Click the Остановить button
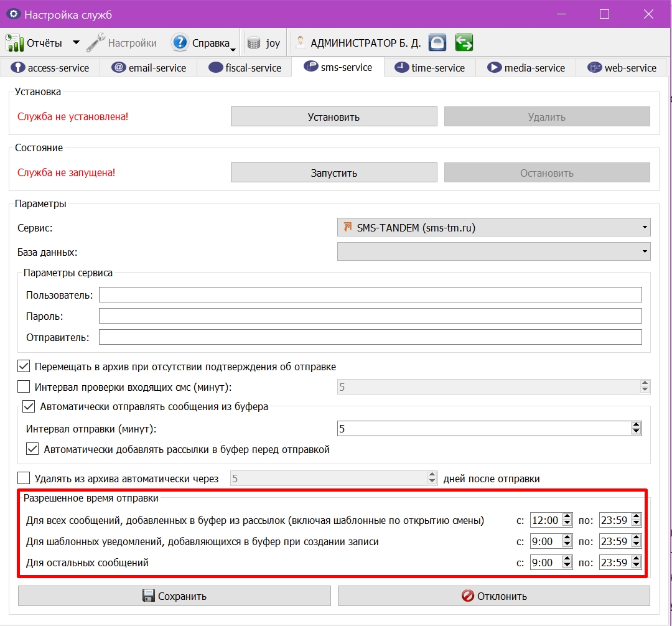The width and height of the screenshot is (672, 626). 547,172
